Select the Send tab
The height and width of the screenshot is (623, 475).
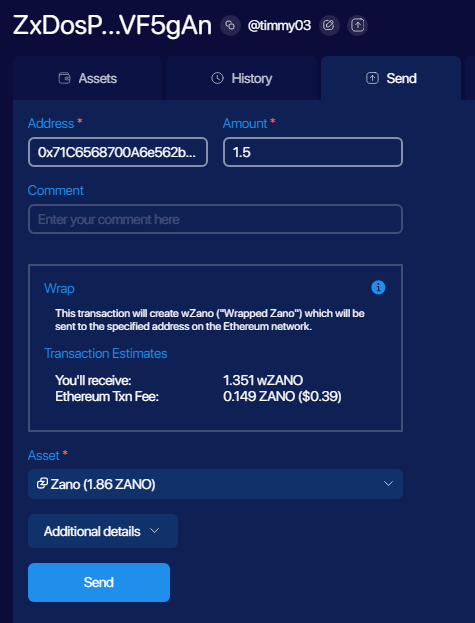coord(391,78)
